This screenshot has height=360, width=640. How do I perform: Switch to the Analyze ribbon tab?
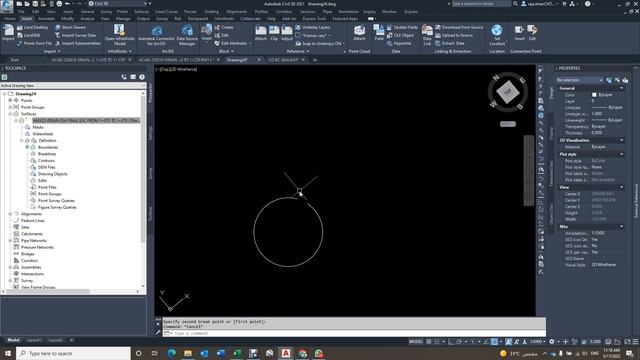(x=87, y=19)
